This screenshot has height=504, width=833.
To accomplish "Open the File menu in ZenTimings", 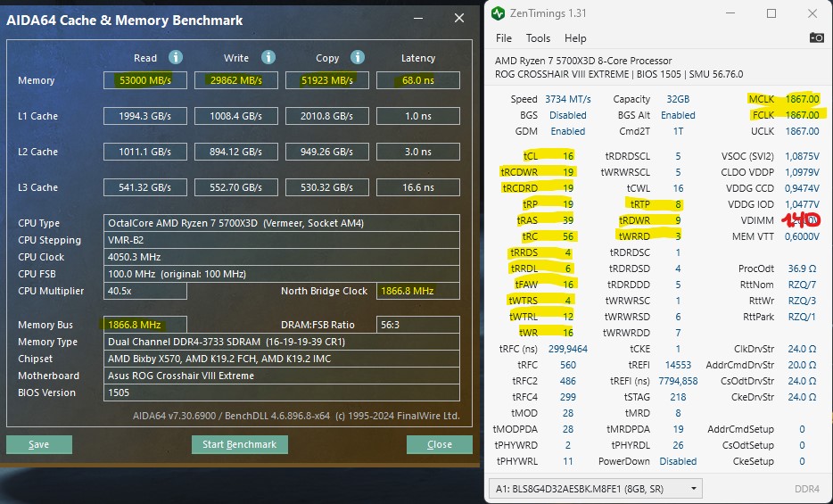I will click(504, 38).
